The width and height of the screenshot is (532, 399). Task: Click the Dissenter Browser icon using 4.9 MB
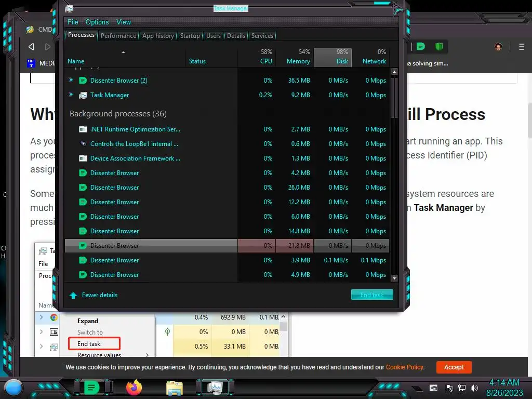[83, 275]
